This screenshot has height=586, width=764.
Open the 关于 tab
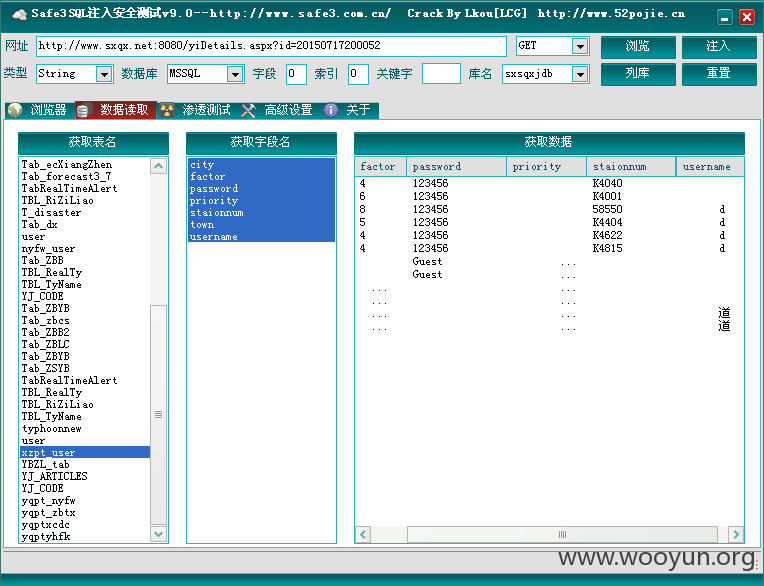coord(350,110)
